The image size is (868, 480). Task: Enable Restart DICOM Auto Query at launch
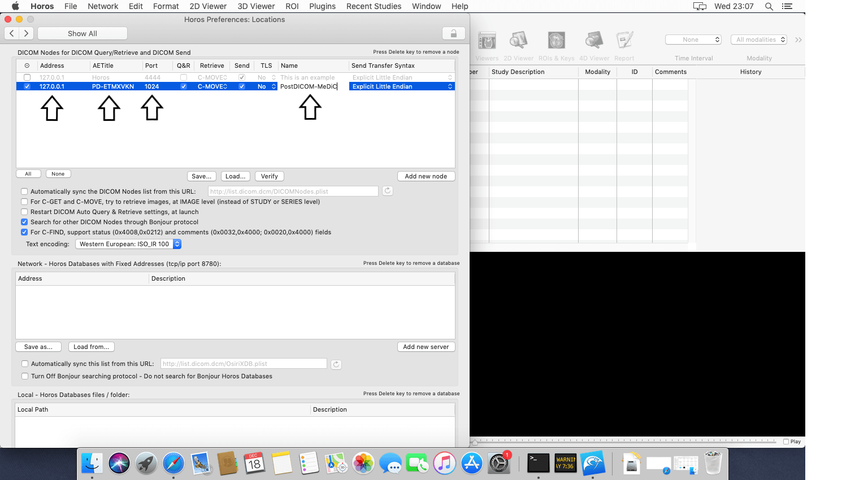tap(24, 212)
